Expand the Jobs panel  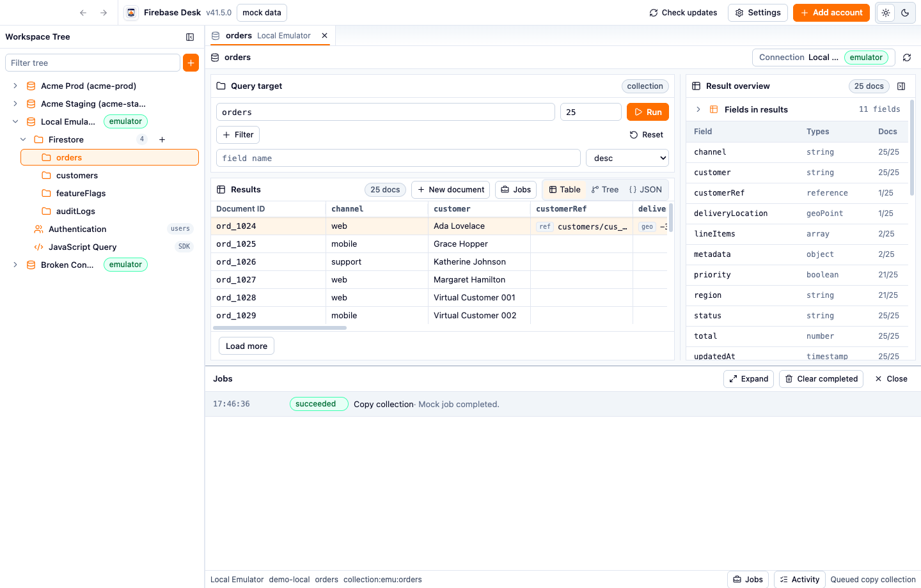(749, 379)
